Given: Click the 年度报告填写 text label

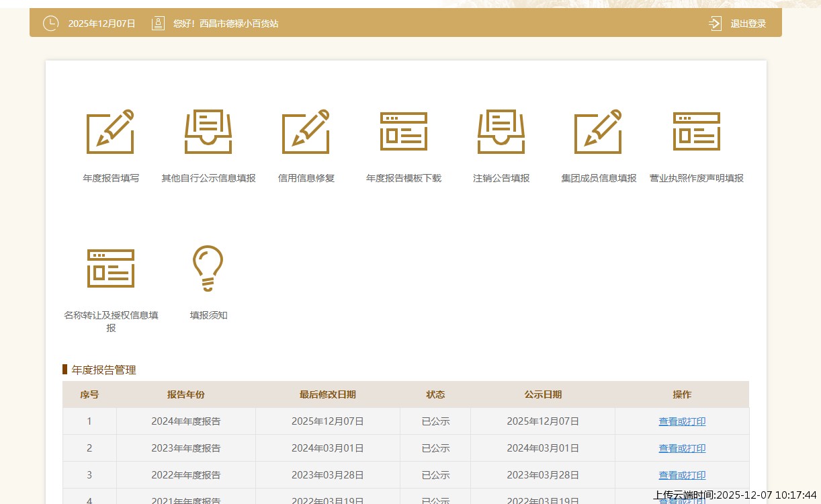Looking at the screenshot, I should click(x=111, y=179).
